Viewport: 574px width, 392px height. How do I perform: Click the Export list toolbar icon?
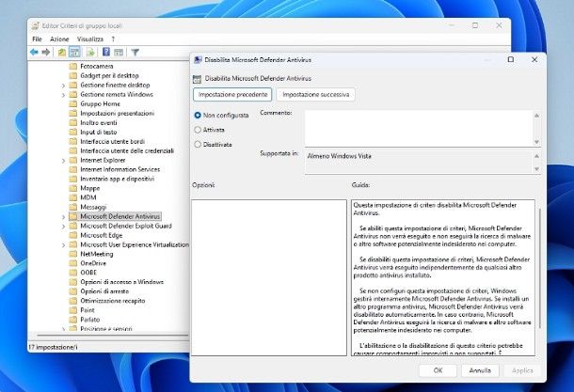[x=90, y=53]
